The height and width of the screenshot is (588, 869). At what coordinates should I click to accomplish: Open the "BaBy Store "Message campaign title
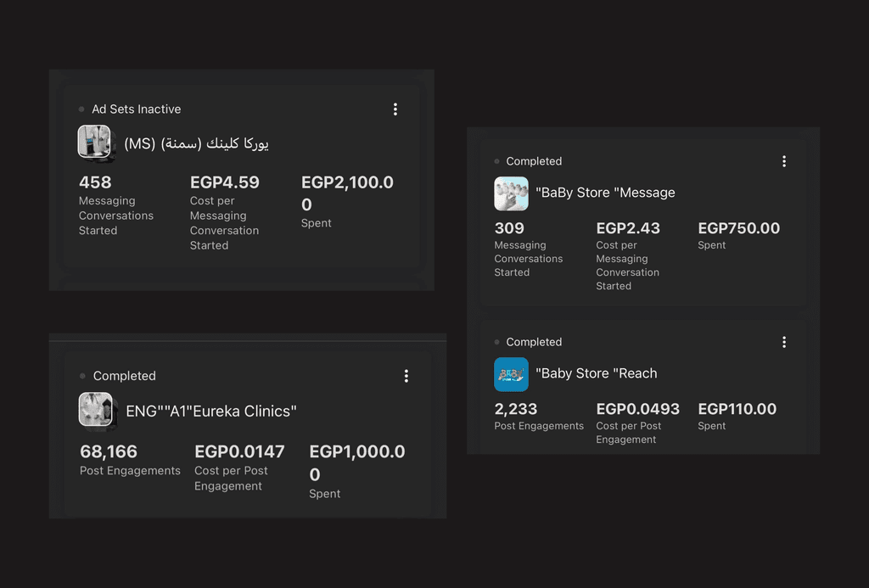point(605,193)
